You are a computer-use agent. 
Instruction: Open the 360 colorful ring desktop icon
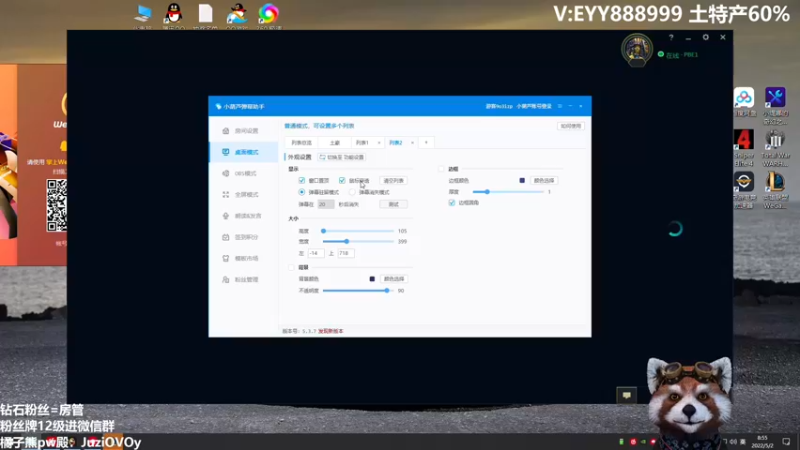(268, 14)
